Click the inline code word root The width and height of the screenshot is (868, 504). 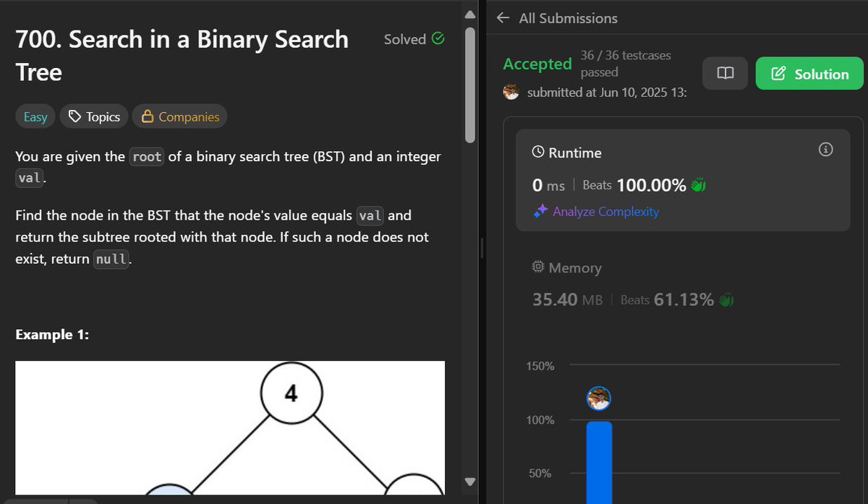(x=147, y=157)
